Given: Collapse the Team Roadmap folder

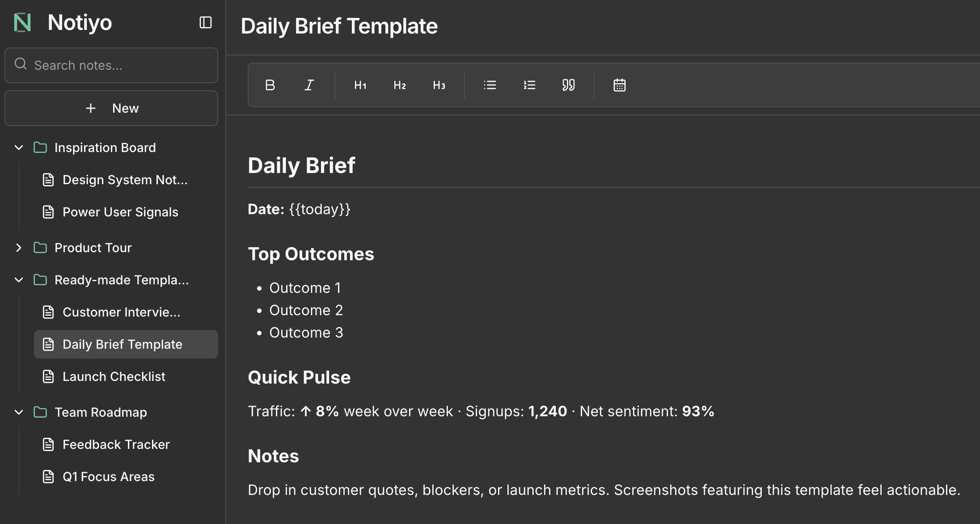Looking at the screenshot, I should click(x=19, y=412).
